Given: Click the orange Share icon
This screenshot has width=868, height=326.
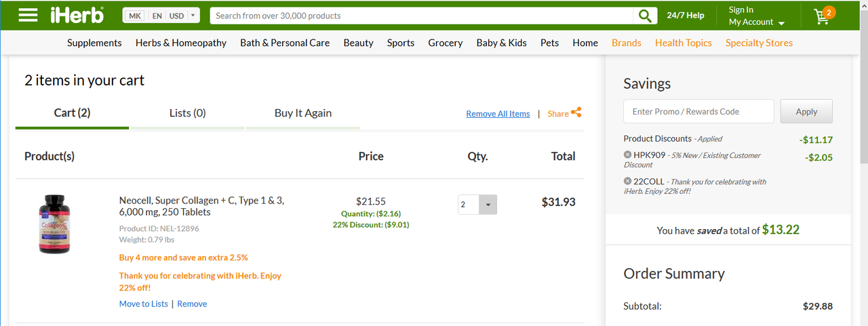Looking at the screenshot, I should coord(576,113).
